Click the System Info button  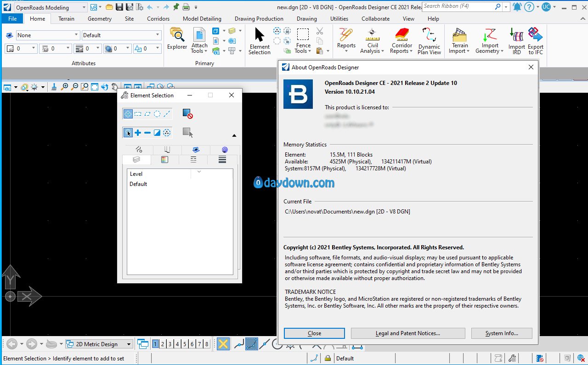click(x=502, y=333)
